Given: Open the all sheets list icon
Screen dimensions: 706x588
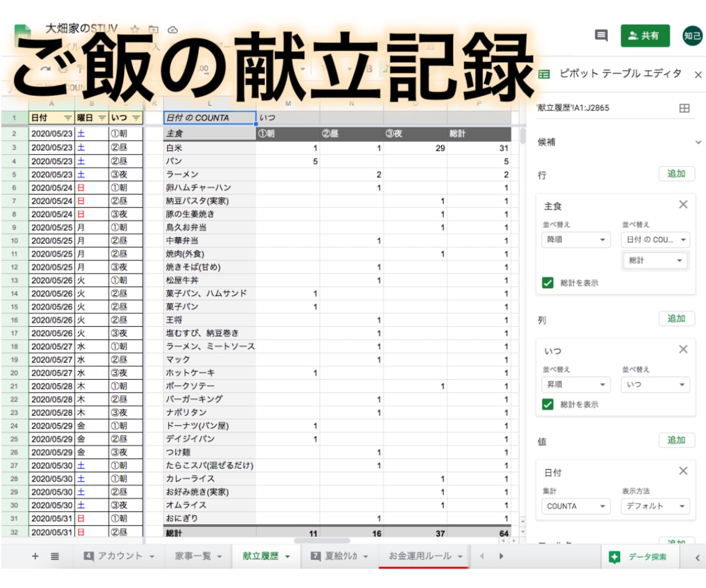Looking at the screenshot, I should click(x=55, y=556).
